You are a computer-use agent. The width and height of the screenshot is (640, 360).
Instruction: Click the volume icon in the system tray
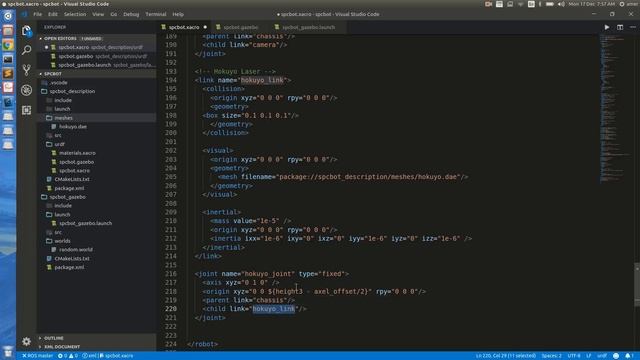[x=561, y=4]
